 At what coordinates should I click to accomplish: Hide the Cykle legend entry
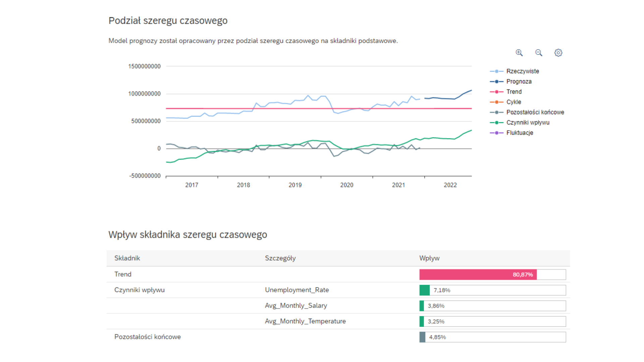tap(513, 102)
